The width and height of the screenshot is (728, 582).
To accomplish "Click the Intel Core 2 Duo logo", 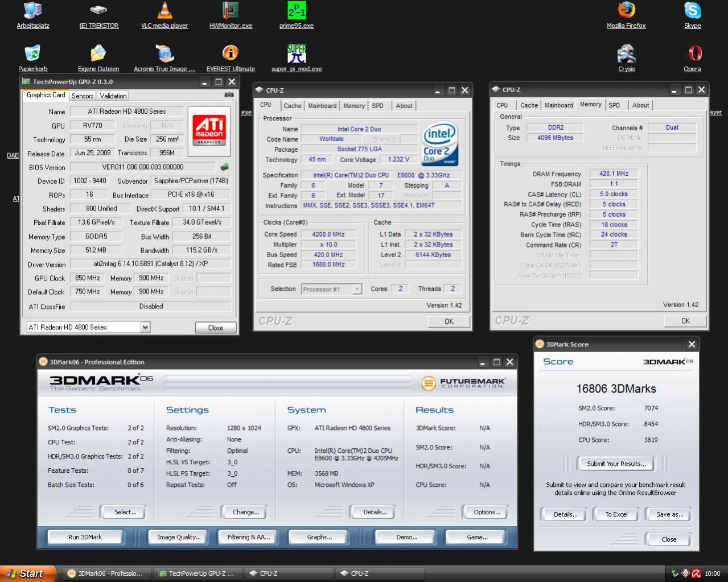I will coord(439,145).
